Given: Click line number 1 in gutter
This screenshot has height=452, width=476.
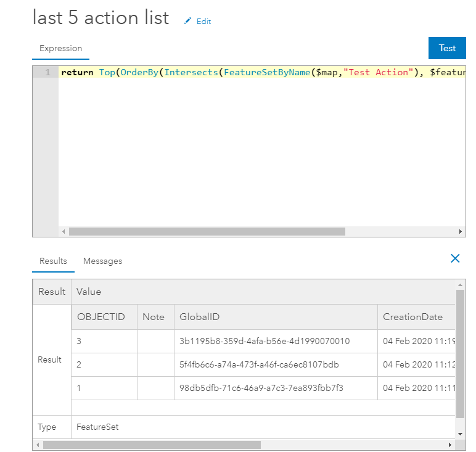Looking at the screenshot, I should [x=47, y=72].
